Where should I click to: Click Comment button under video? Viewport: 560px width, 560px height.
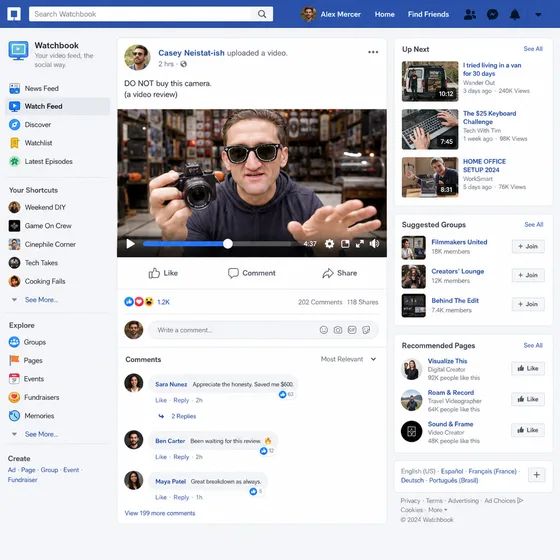(x=251, y=273)
